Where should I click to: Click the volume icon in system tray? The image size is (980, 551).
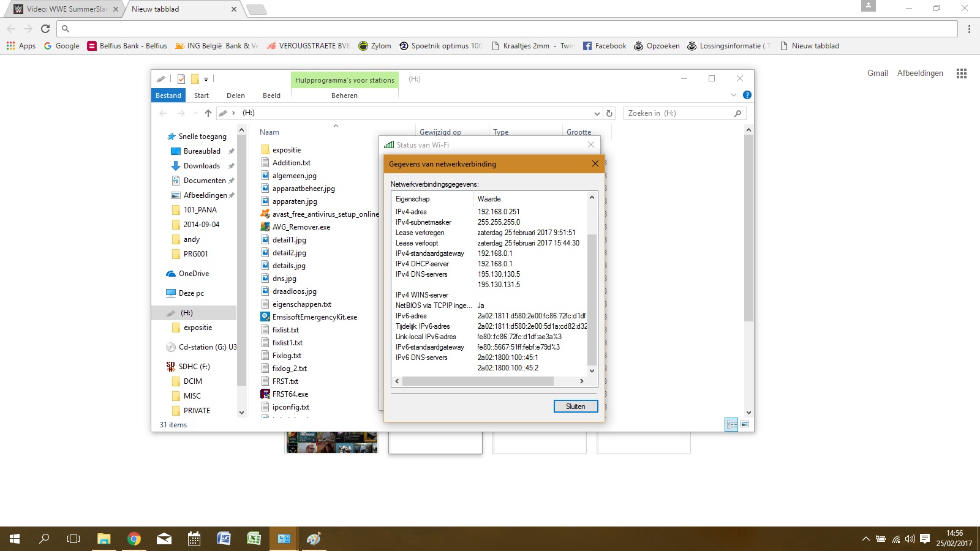coord(910,539)
